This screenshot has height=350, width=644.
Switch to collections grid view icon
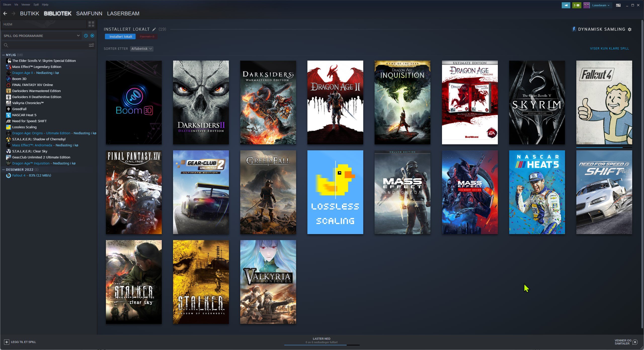click(x=91, y=24)
